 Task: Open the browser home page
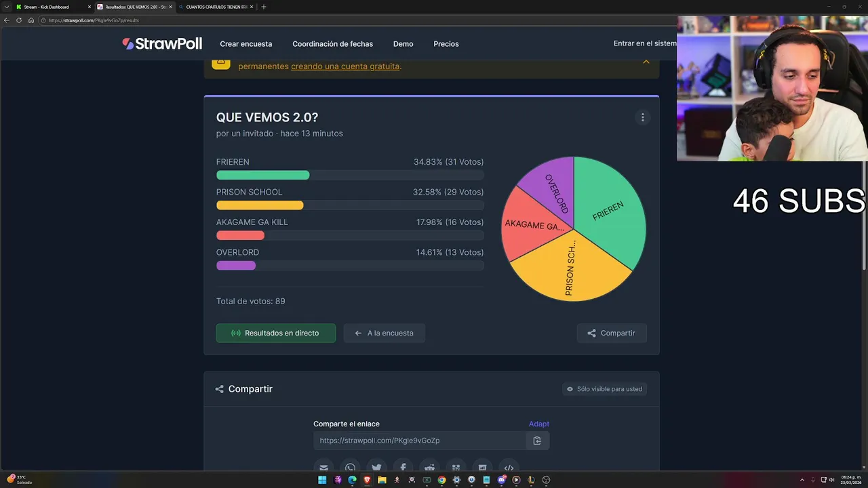[31, 20]
